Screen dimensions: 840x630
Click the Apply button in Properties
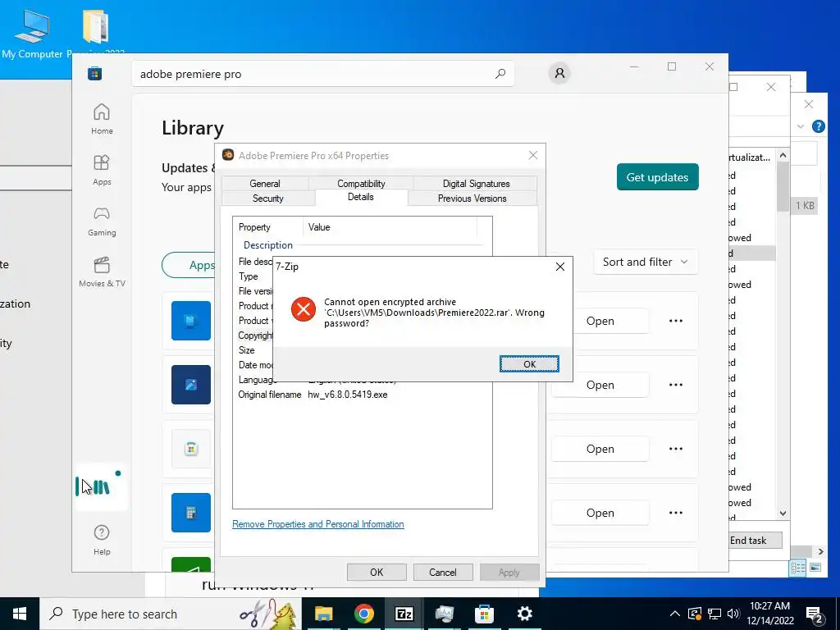(x=509, y=572)
